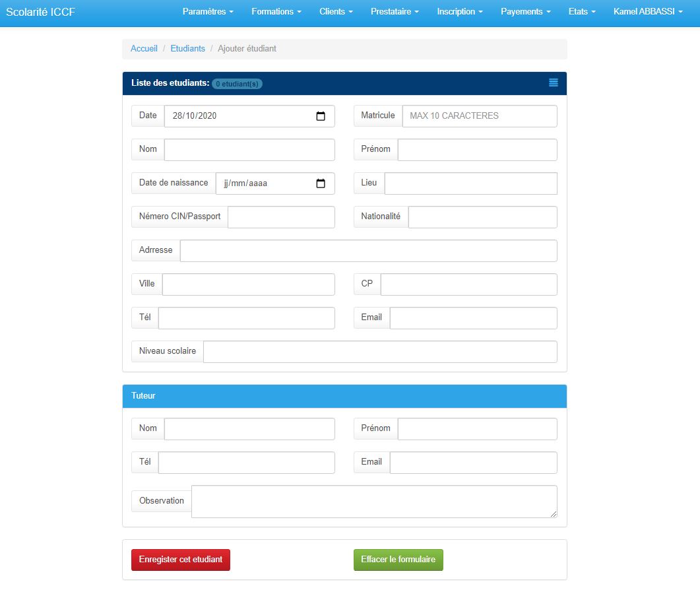The image size is (700, 590).
Task: Open the Kamel ABBASSI user menu
Action: point(648,11)
